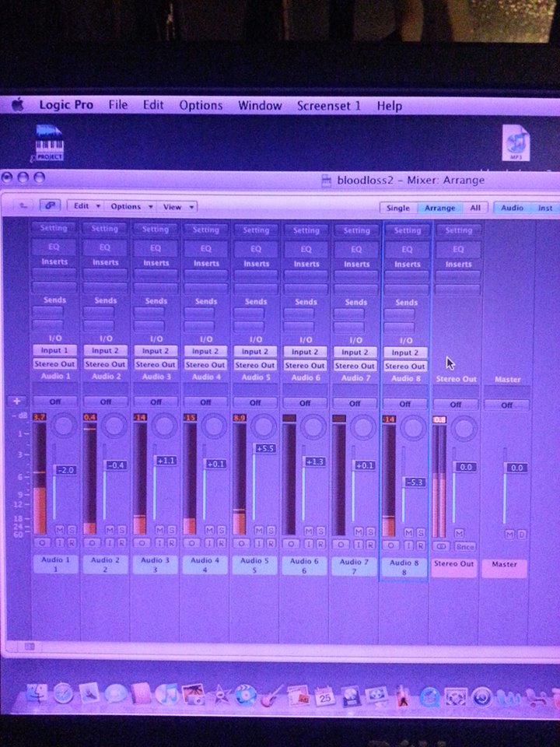
Task: Open automation mode Off menu on Master
Action: pyautogui.click(x=506, y=405)
